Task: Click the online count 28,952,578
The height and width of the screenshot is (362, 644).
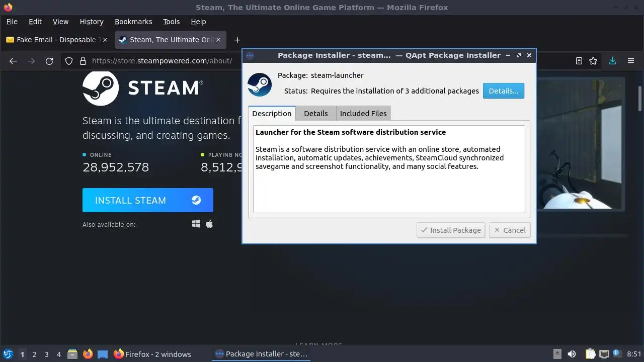Action: pyautogui.click(x=116, y=167)
